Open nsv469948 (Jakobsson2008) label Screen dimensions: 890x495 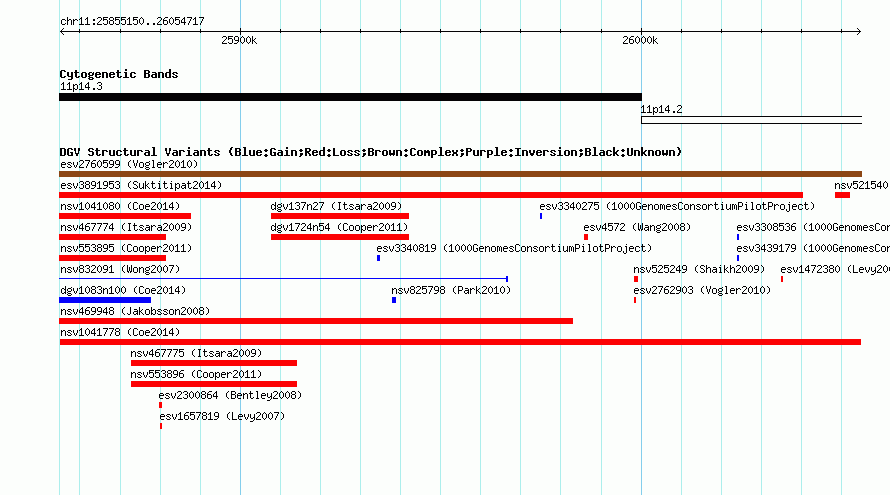coord(135,312)
